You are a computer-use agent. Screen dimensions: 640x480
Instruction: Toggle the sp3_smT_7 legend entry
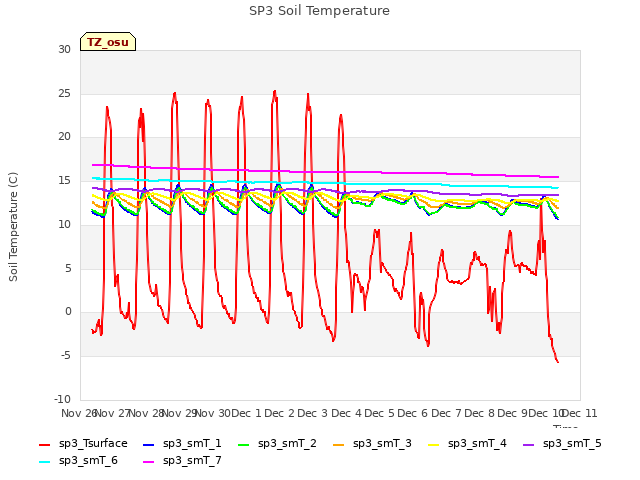[x=182, y=460]
